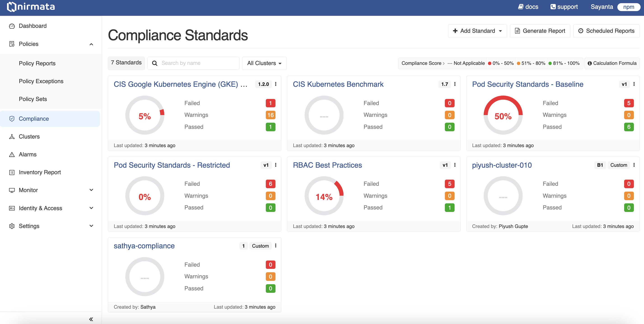Expand the Settings menu chevron
Viewport: 644px width, 324px height.
[91, 226]
